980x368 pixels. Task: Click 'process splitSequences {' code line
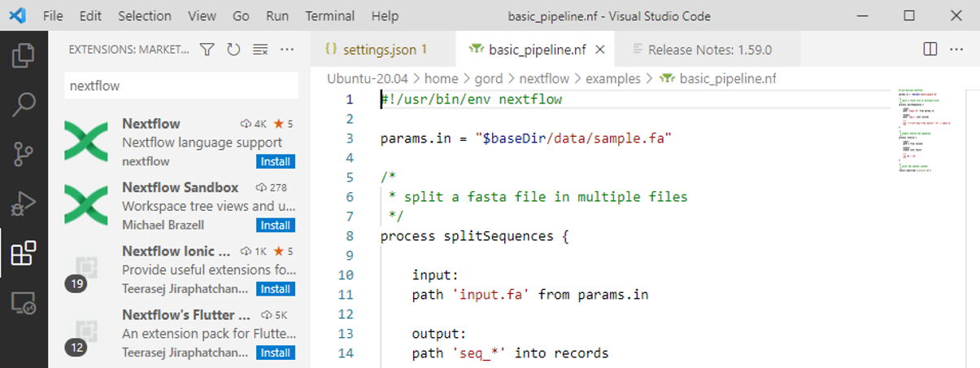[x=474, y=236]
